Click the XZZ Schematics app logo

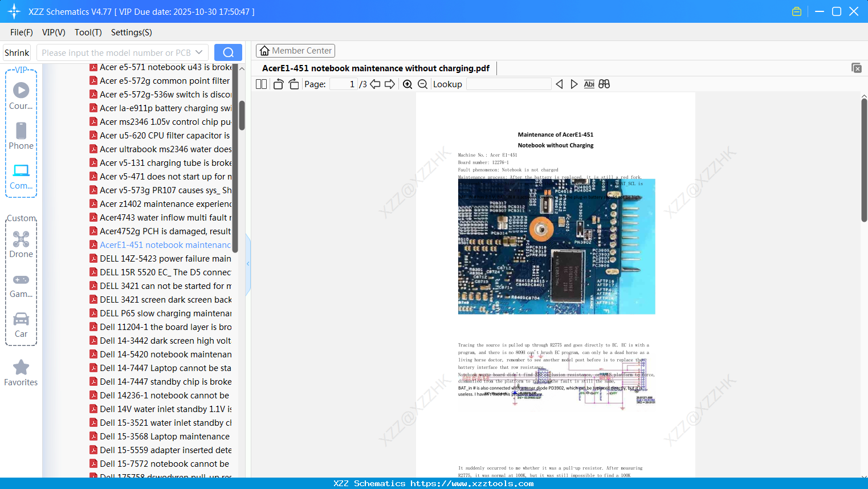(14, 11)
